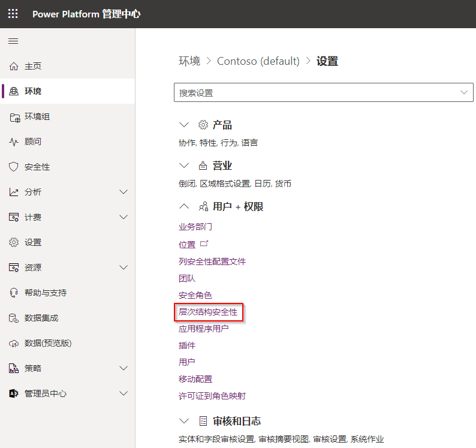The height and width of the screenshot is (448, 476).
Task: Click the folder icon beside 环境组
Action: click(14, 117)
